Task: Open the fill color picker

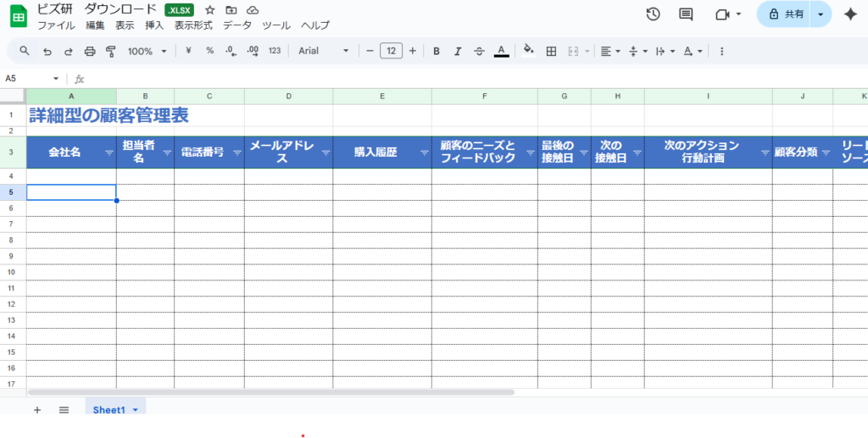Action: [x=529, y=51]
